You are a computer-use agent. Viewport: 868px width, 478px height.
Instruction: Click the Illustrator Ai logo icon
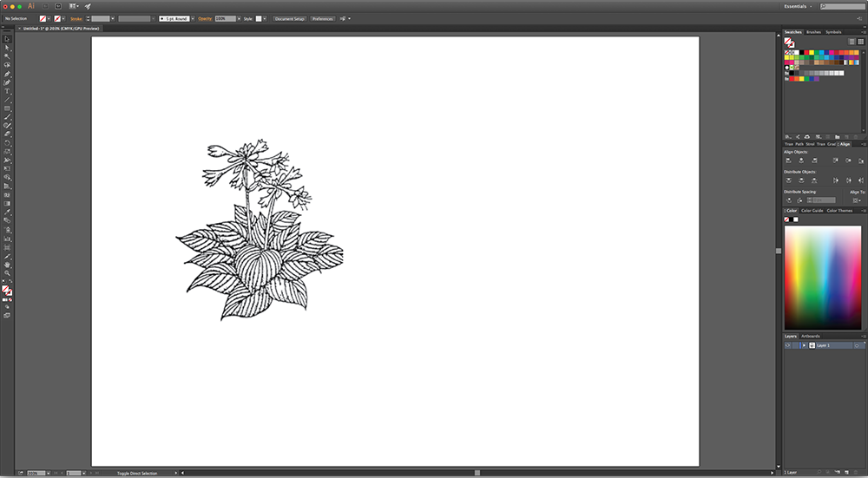coord(30,5)
